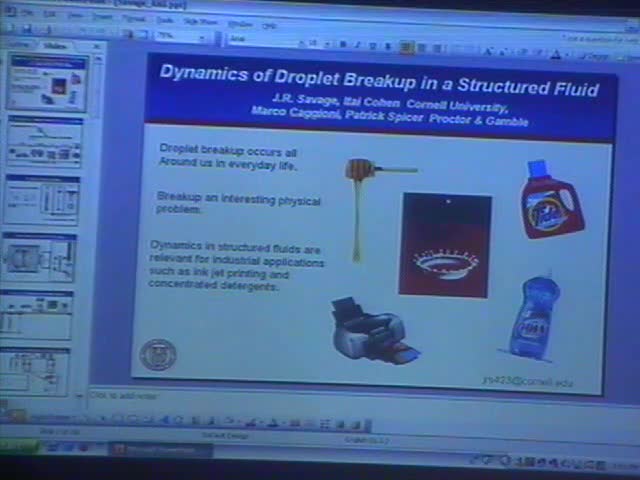Screen dimensions: 640x480
Task: Click the Line Style icon
Action: [295, 424]
